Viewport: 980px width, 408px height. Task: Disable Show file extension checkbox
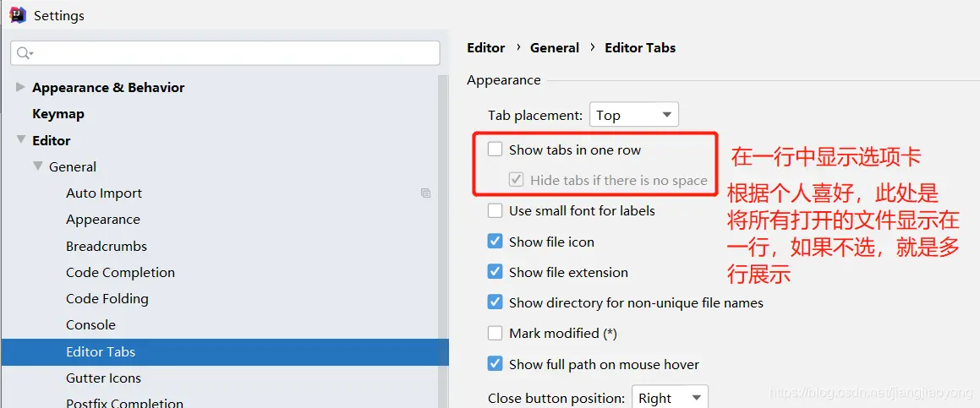click(x=495, y=272)
